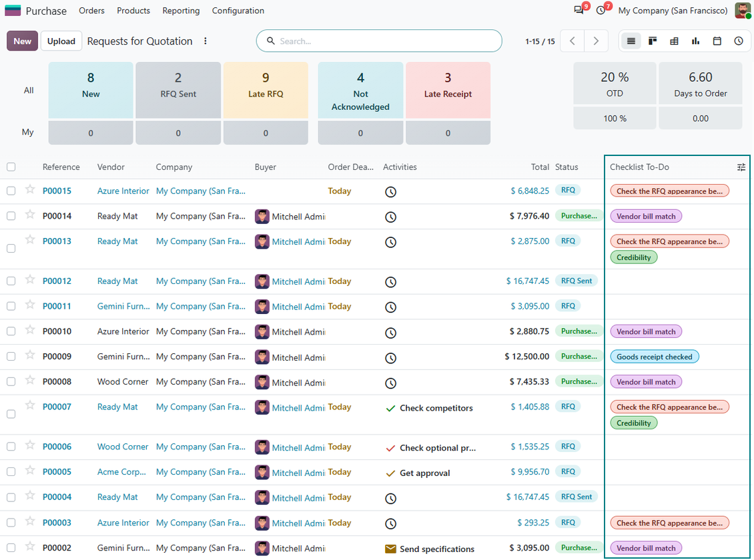Open Check optional products activity on P00006
Screen dimensions: 754x560
coord(430,448)
